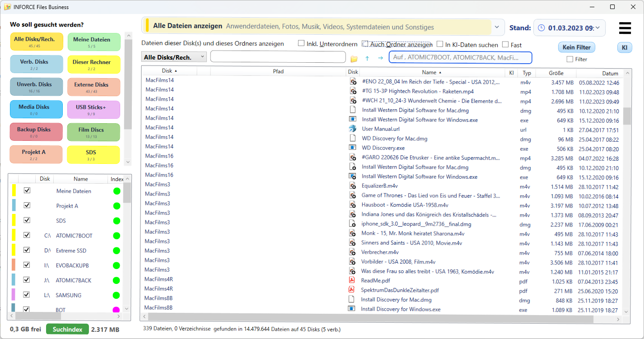
Task: Click the exe icon for WD Discovery.exe
Action: (x=352, y=148)
